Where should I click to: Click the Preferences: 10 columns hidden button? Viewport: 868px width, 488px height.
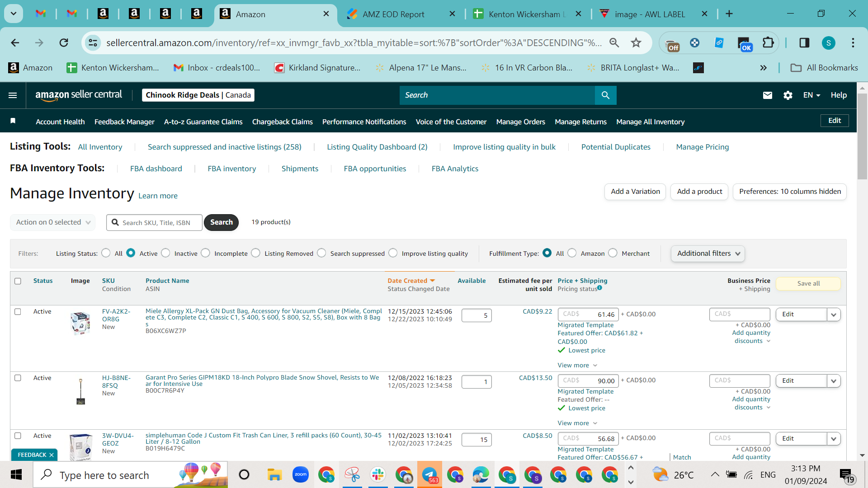(790, 192)
